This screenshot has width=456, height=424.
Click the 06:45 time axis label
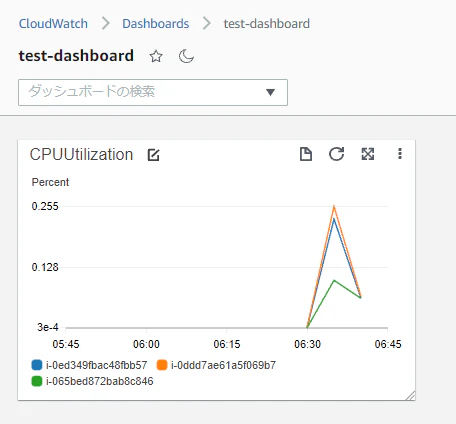point(388,344)
